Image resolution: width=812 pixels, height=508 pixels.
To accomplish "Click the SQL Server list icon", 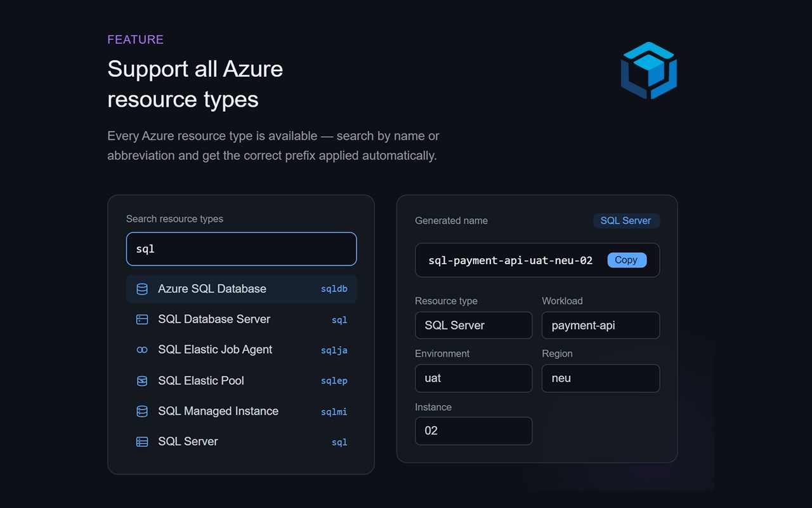I will [142, 442].
